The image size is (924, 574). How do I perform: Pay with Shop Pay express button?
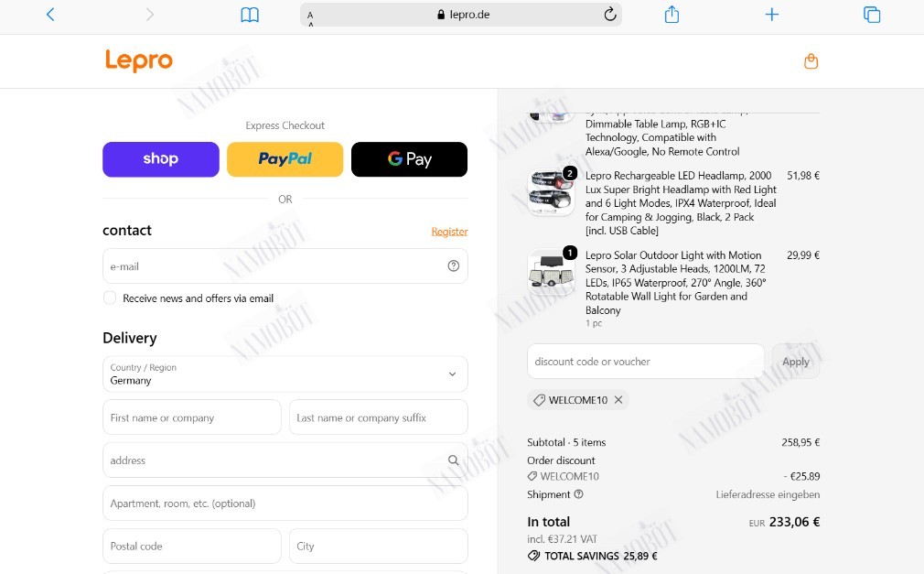pos(161,159)
